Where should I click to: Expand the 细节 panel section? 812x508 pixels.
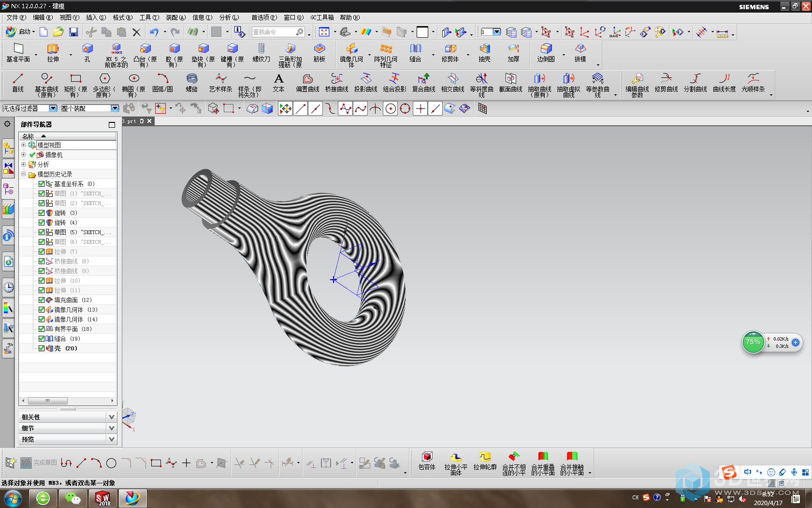tap(112, 428)
